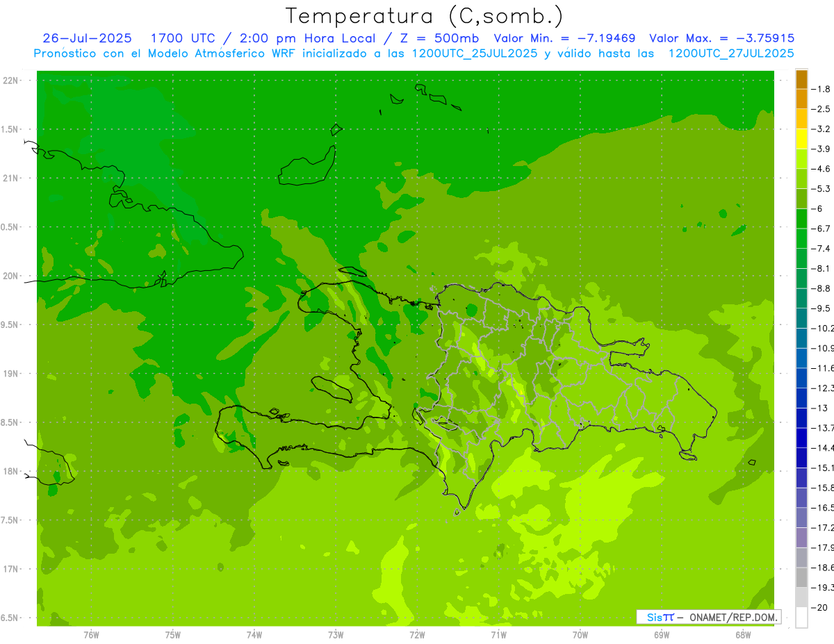Click the '69W' longitude axis label
834x644 pixels.
[662, 635]
